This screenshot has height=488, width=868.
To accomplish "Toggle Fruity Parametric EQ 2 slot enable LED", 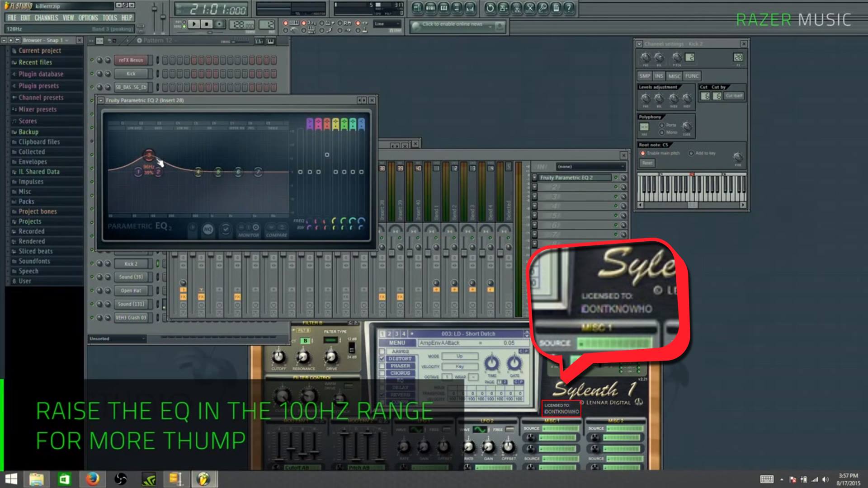I will pyautogui.click(x=615, y=178).
